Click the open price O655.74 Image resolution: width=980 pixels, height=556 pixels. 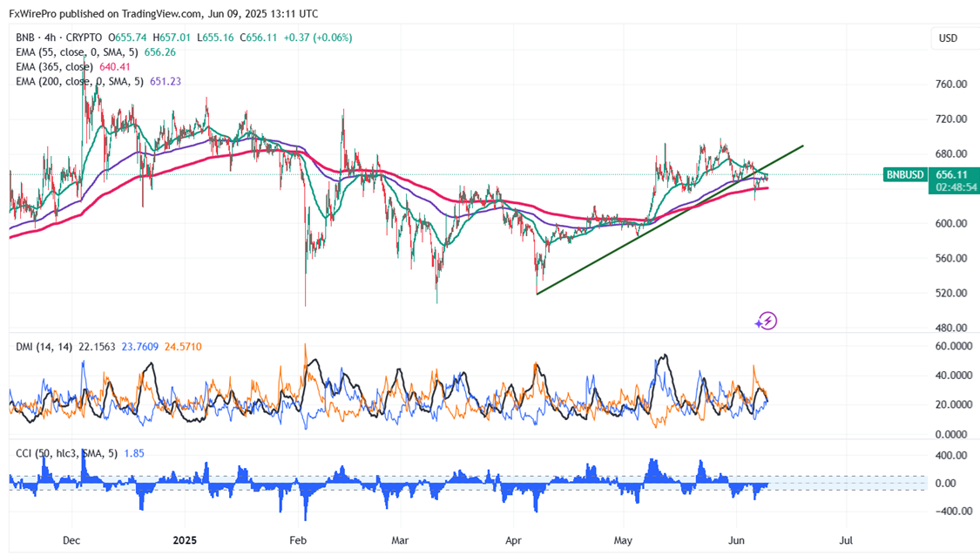[x=127, y=37]
